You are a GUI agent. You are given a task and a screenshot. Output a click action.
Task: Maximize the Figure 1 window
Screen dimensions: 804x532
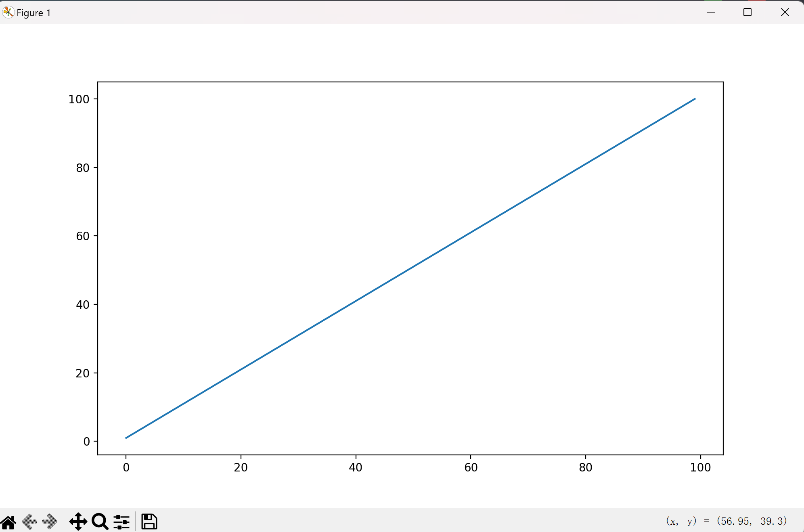click(747, 13)
